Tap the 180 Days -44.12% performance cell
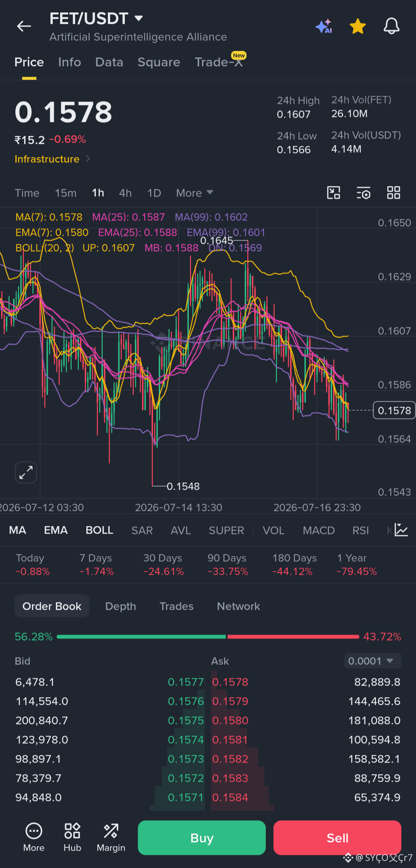416x868 pixels. tap(294, 564)
